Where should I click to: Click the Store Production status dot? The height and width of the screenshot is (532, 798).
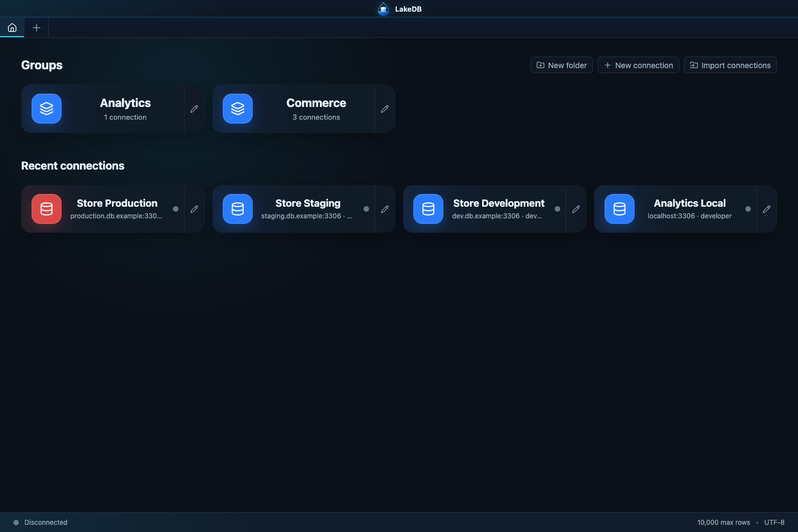(x=176, y=209)
